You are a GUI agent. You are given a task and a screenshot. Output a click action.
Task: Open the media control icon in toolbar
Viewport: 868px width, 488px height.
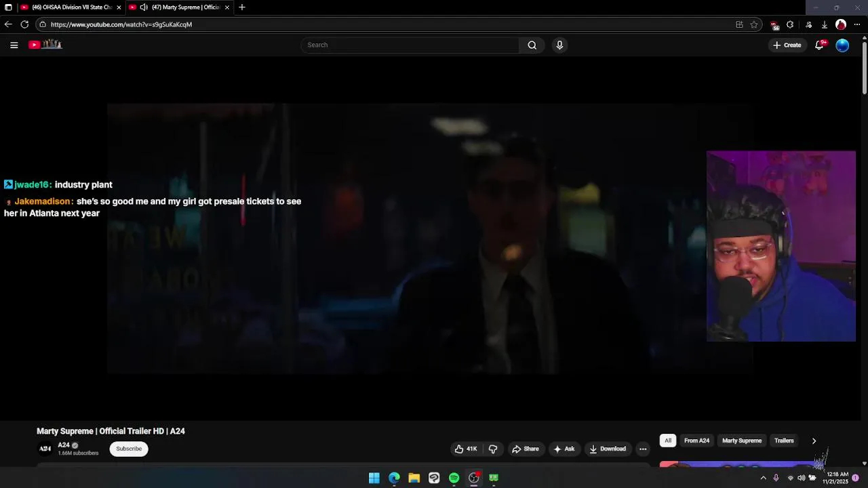[808, 24]
